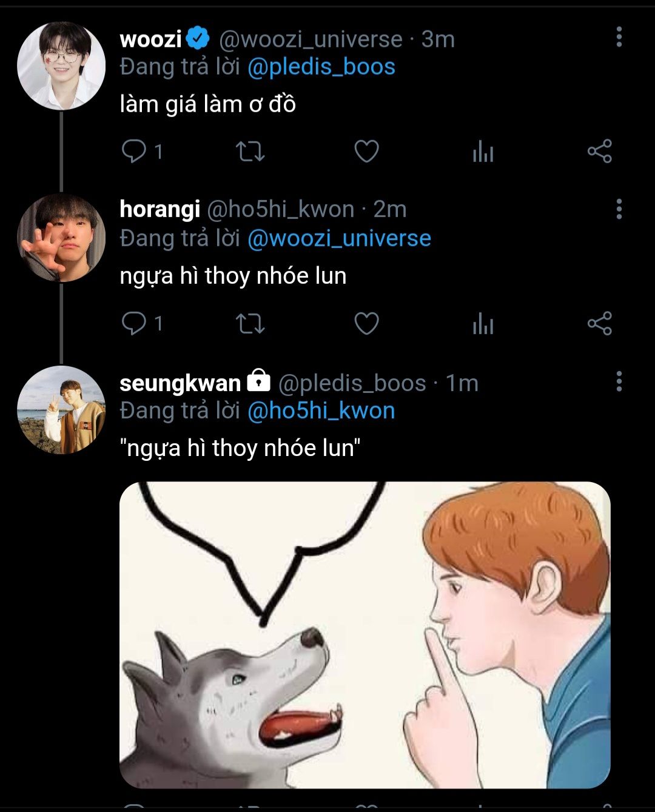This screenshot has width=655, height=812.
Task: Reply to woozi's tweet
Action: 133,151
